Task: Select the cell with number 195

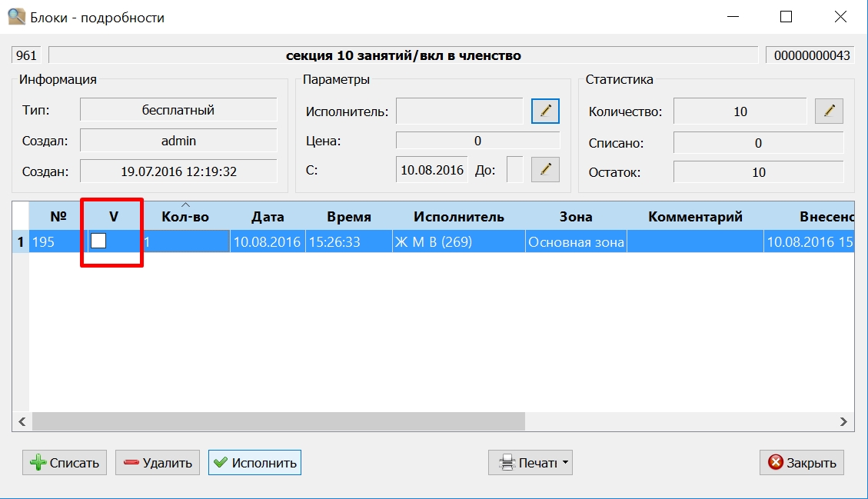Action: pyautogui.click(x=58, y=242)
